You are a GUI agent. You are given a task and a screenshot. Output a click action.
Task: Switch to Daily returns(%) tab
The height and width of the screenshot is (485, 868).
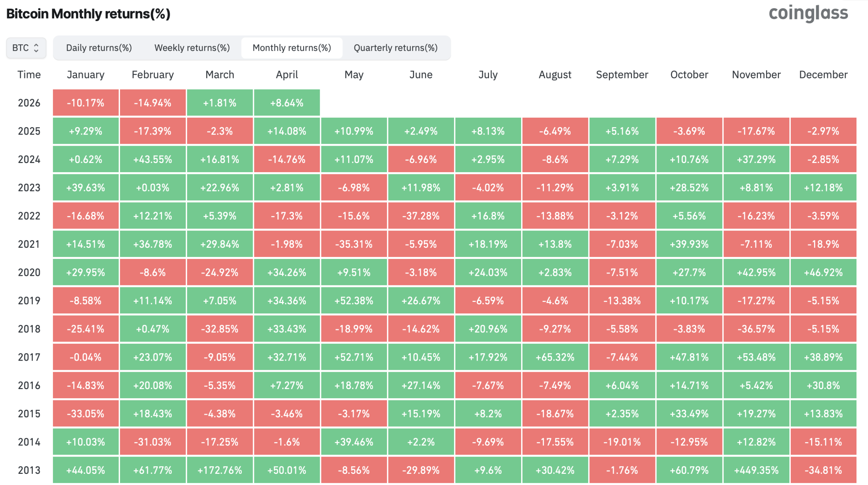99,48
